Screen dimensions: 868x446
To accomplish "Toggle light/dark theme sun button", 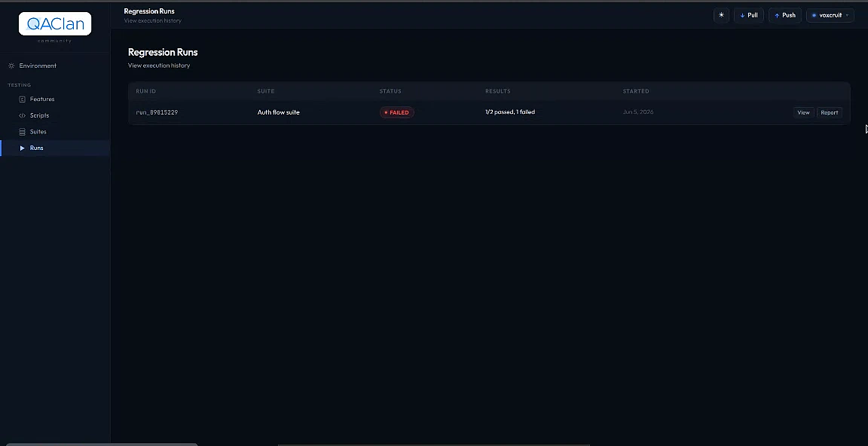I will (721, 16).
